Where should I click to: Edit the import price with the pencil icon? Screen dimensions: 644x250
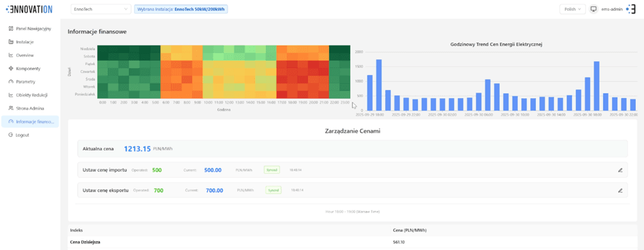(x=620, y=170)
